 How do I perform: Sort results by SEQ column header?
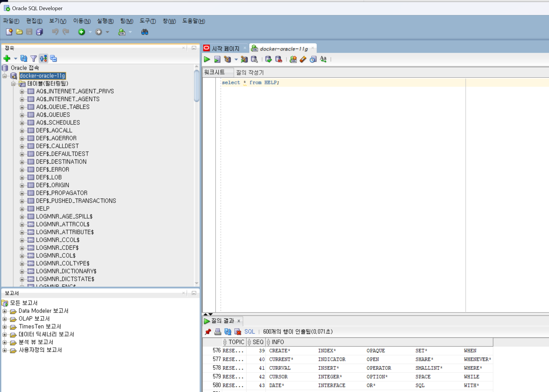256,342
